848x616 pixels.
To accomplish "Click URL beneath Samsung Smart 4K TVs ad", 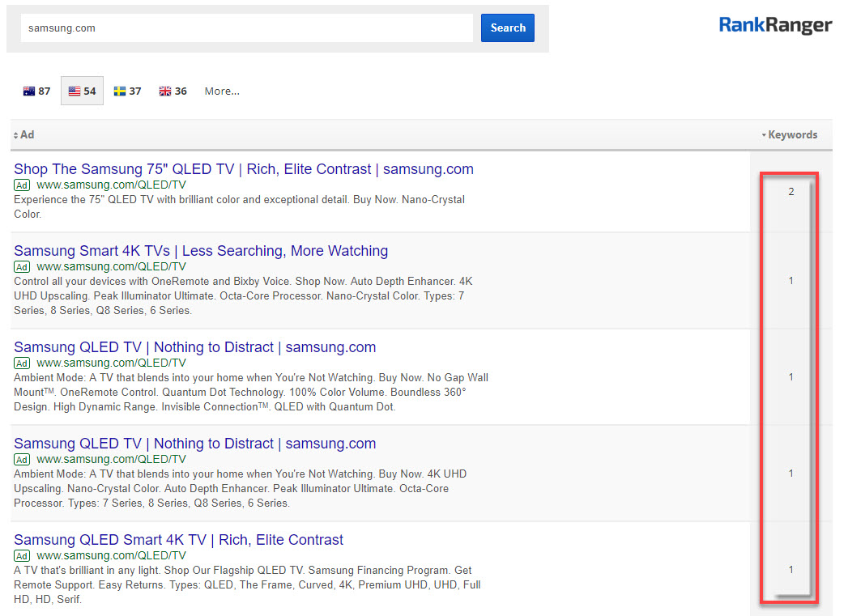I will tap(111, 267).
